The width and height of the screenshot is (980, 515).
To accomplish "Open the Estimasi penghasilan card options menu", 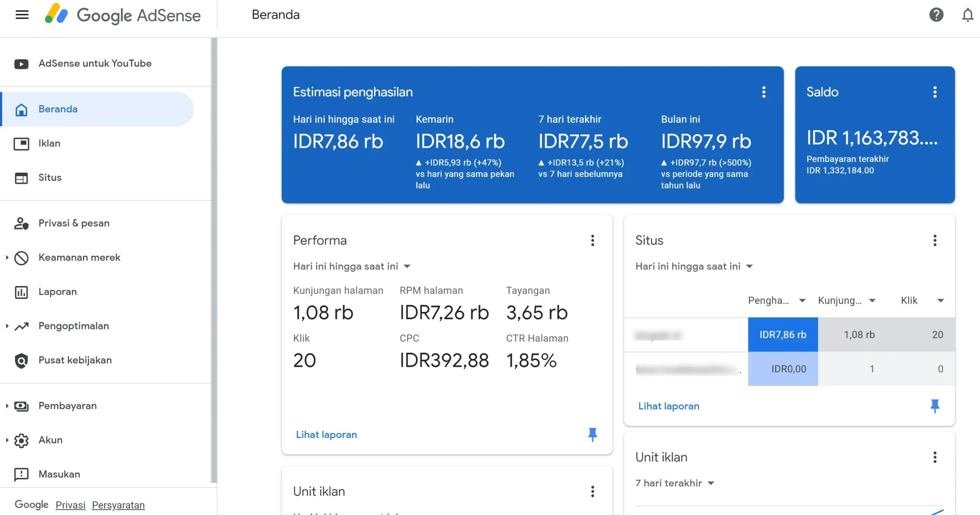I will pyautogui.click(x=764, y=92).
